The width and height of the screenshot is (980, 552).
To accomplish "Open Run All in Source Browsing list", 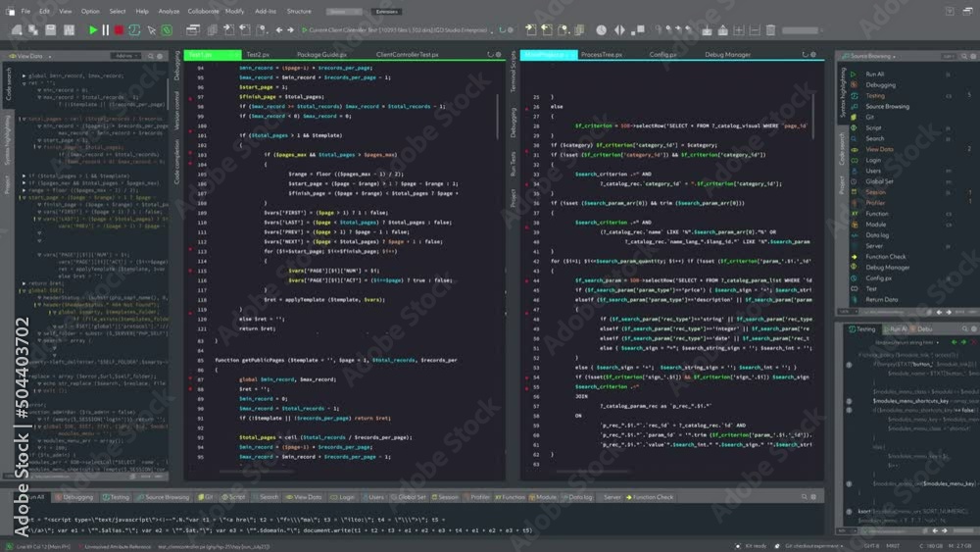I will [875, 74].
